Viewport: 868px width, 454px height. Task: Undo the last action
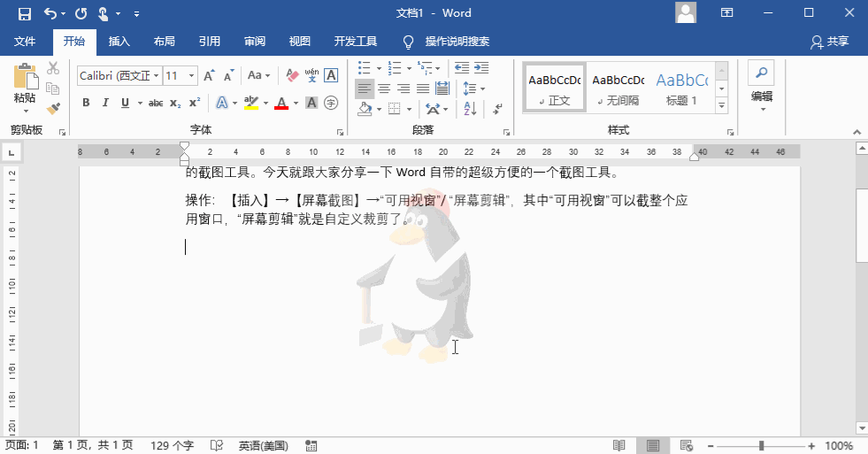pos(50,13)
